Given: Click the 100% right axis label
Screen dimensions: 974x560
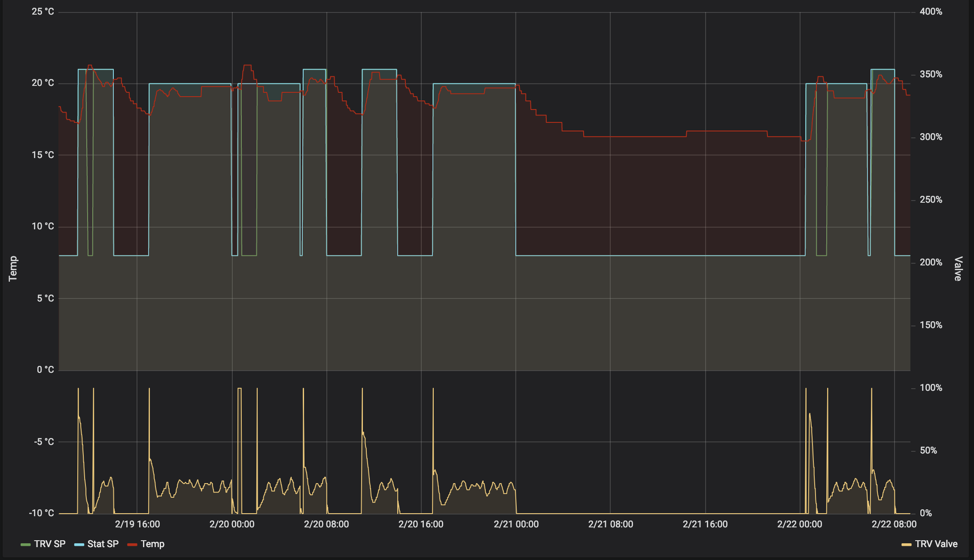Looking at the screenshot, I should pos(931,388).
